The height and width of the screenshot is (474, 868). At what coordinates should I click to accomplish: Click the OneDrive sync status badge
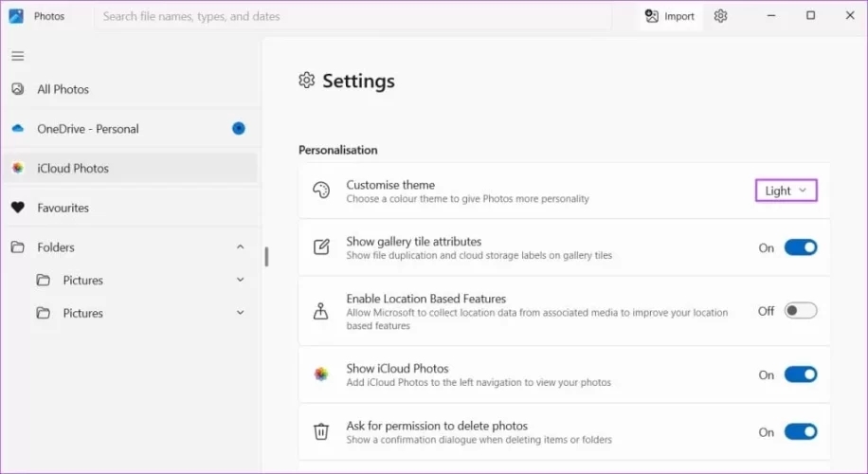(239, 129)
